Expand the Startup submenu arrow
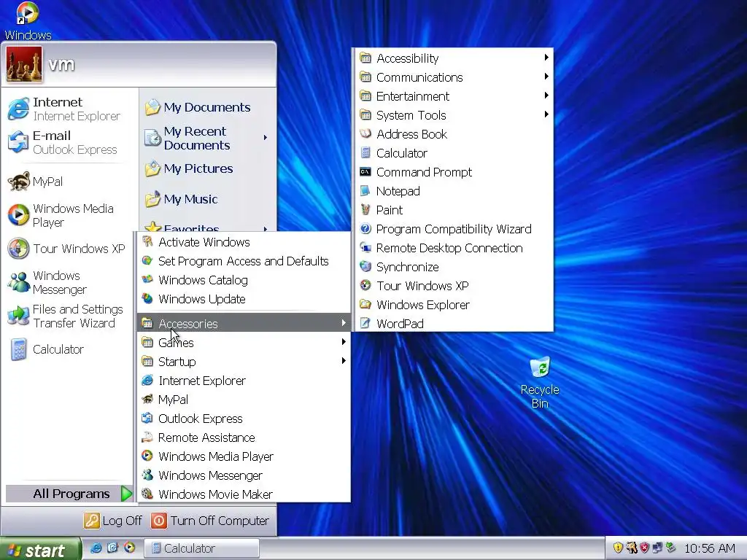This screenshot has height=560, width=747. click(344, 361)
